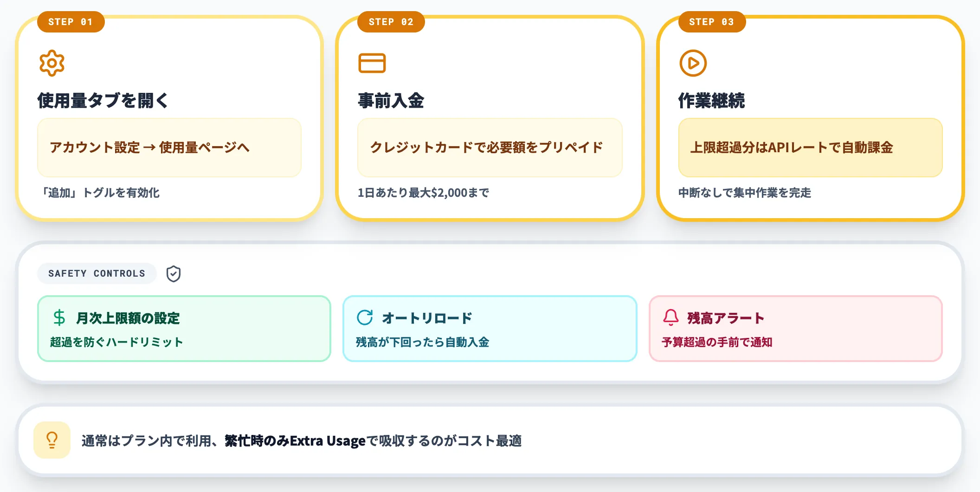Viewport: 980px width, 492px height.
Task: Click the 中断なしで集中作業を完走 caption
Action: click(745, 193)
